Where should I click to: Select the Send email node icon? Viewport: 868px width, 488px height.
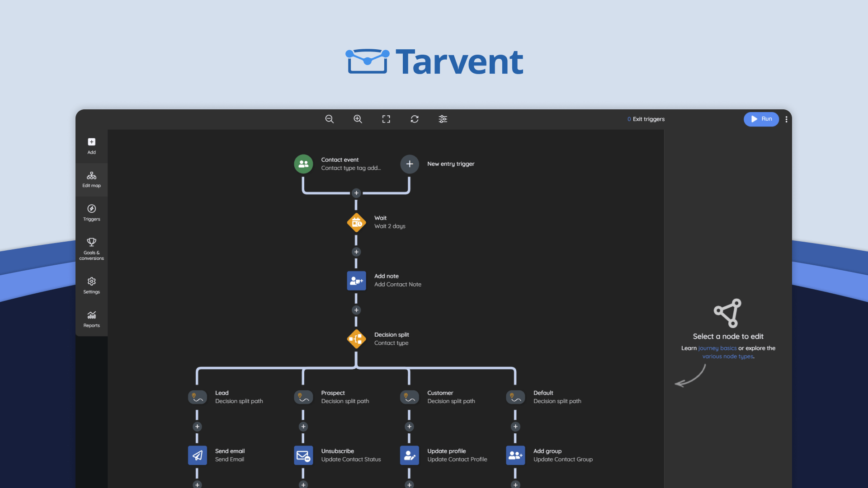pyautogui.click(x=197, y=455)
